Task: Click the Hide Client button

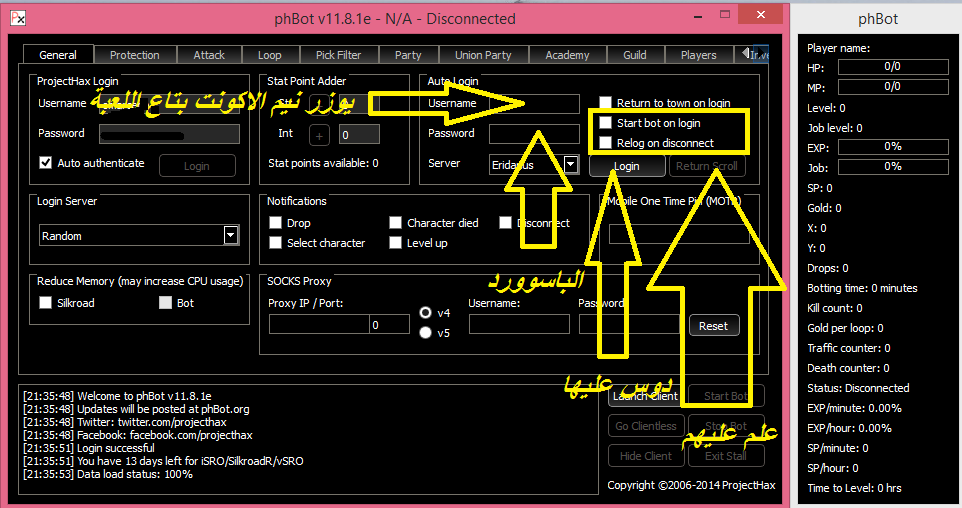Action: click(645, 456)
